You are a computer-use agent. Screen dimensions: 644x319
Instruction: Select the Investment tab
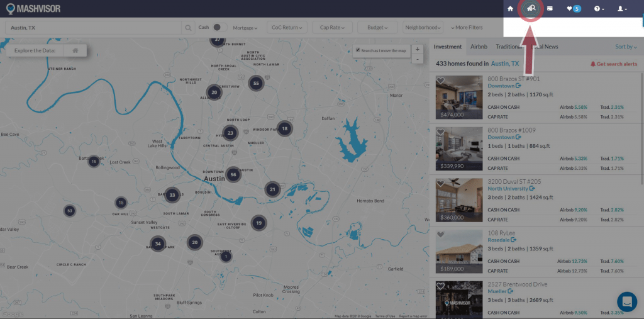point(447,47)
